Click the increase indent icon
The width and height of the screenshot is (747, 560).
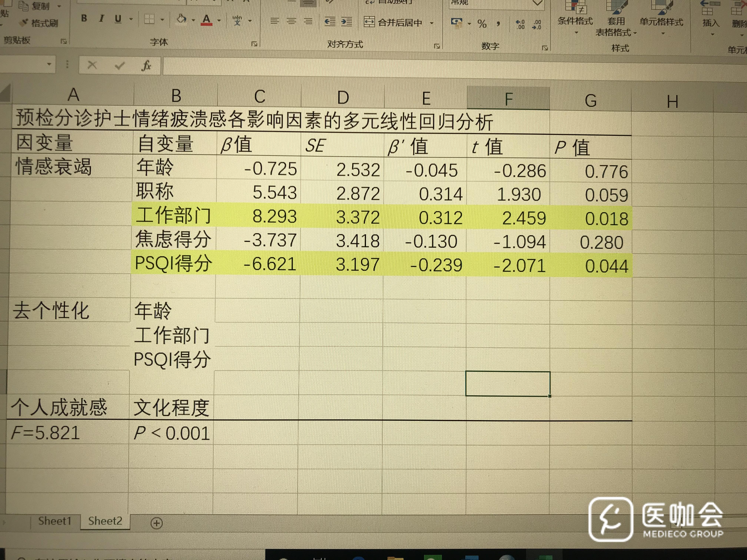(346, 22)
